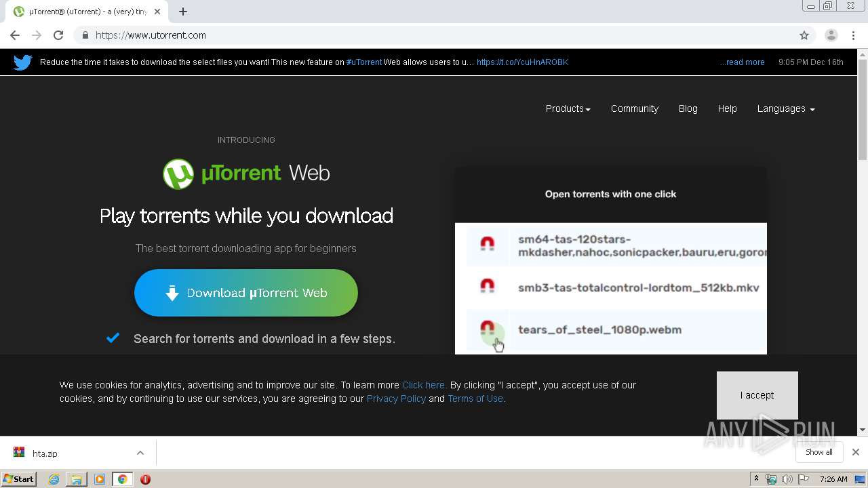The height and width of the screenshot is (488, 868).
Task: Close the downloads bar
Action: pos(856,452)
